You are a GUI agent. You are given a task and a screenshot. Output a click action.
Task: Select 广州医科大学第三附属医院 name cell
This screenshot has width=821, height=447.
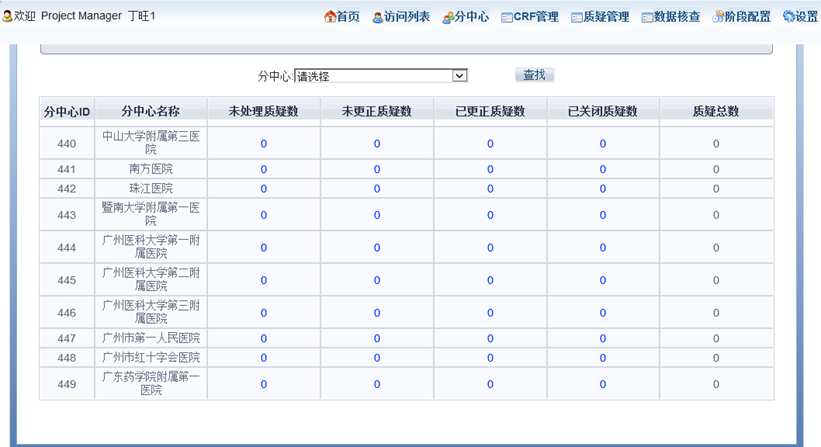pyautogui.click(x=151, y=312)
